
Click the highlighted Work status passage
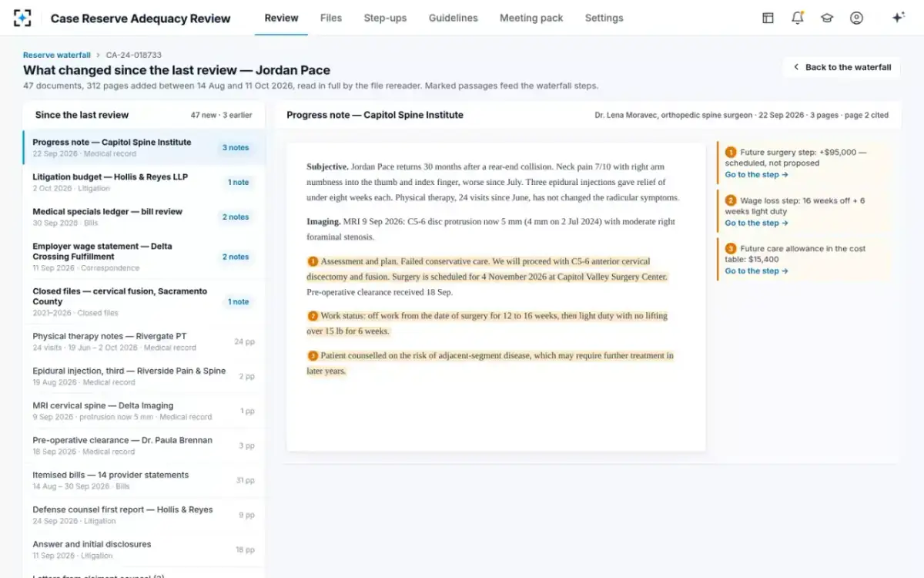click(487, 324)
